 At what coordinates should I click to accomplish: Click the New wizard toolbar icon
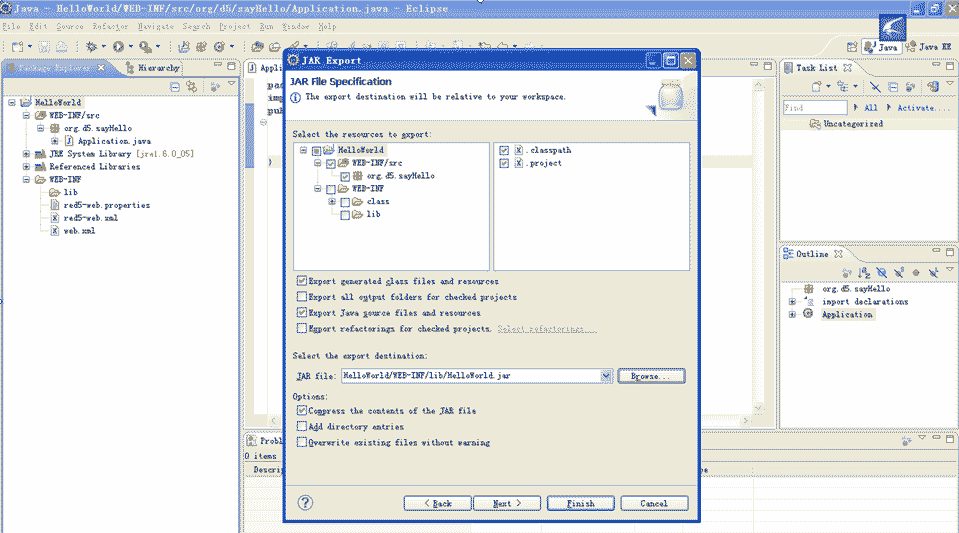17,47
